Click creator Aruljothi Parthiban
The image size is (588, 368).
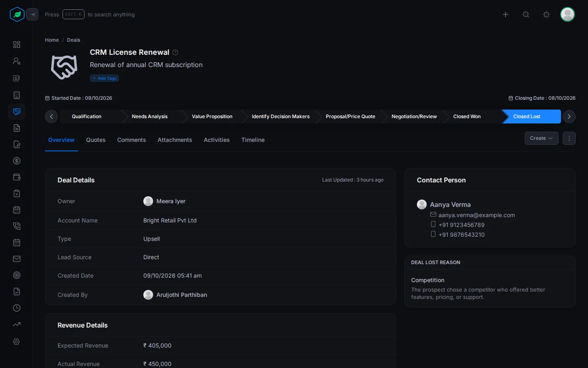(x=182, y=295)
